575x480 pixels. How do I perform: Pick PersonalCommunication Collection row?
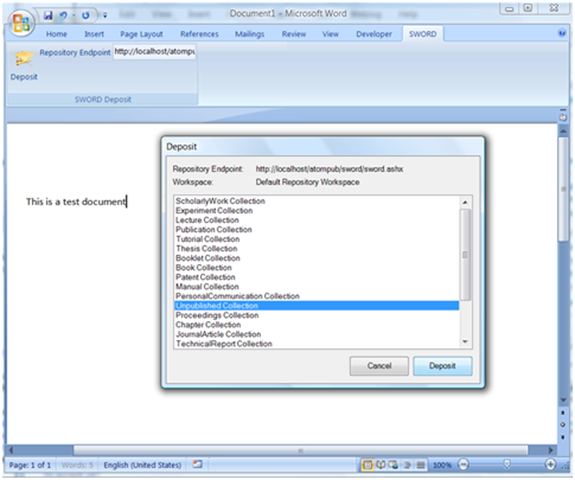317,296
